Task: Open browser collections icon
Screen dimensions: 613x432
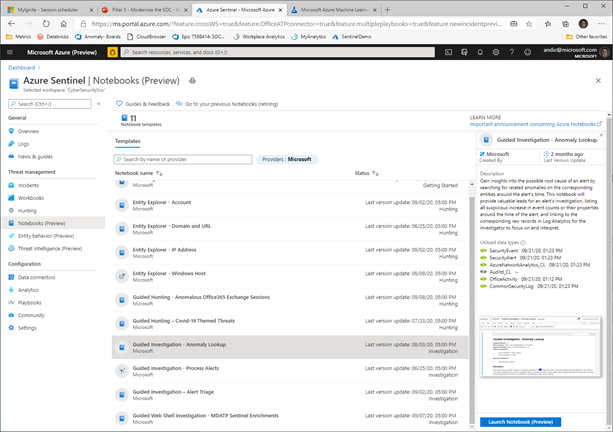Action: click(x=565, y=24)
